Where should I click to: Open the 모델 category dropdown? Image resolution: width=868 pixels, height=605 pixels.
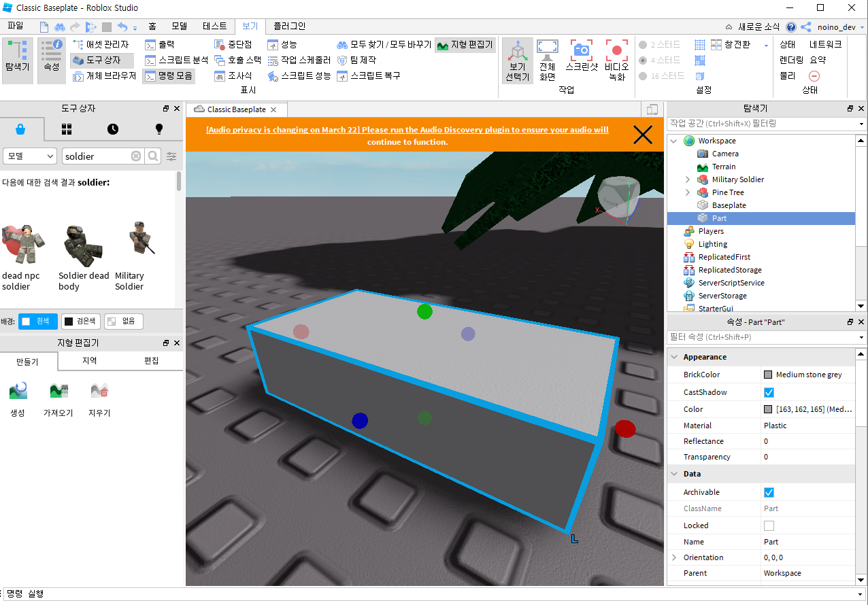coord(30,156)
